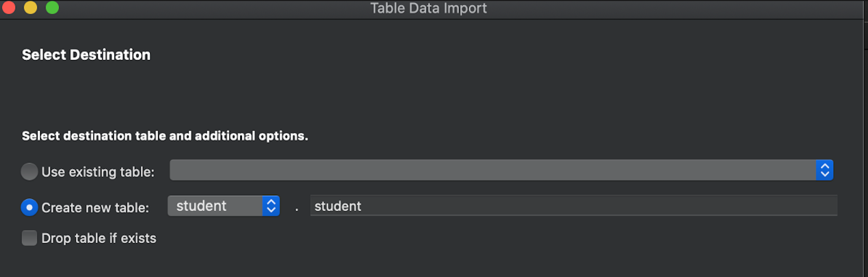
Task: Click the new table name input field
Action: (573, 206)
